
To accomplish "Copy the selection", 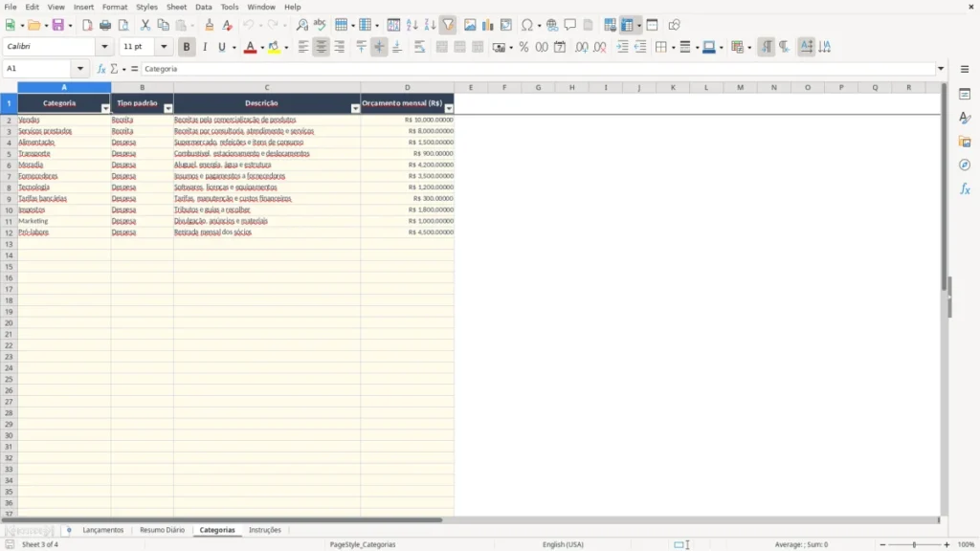I will pos(163,25).
